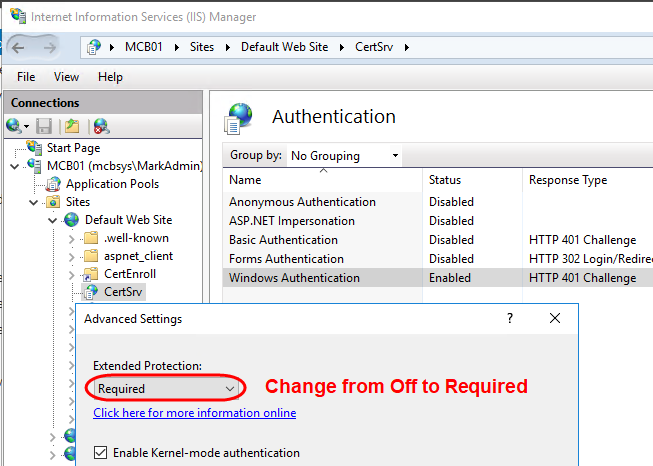
Task: Open the Group by No Grouping dropdown
Action: [344, 155]
